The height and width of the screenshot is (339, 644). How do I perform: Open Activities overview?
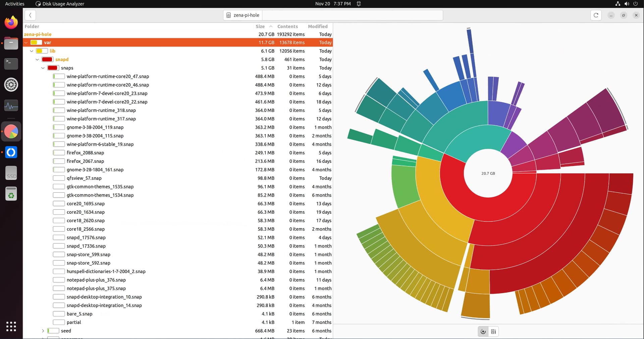tap(15, 4)
